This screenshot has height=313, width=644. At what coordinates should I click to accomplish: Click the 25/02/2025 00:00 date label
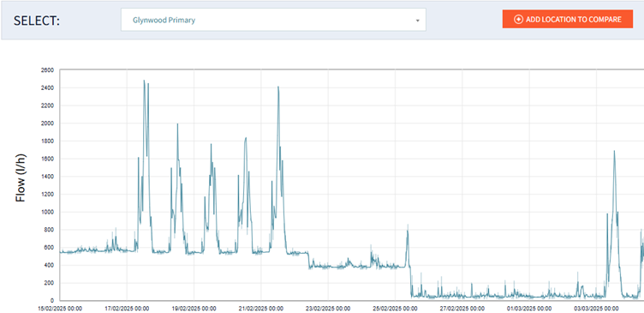click(395, 308)
